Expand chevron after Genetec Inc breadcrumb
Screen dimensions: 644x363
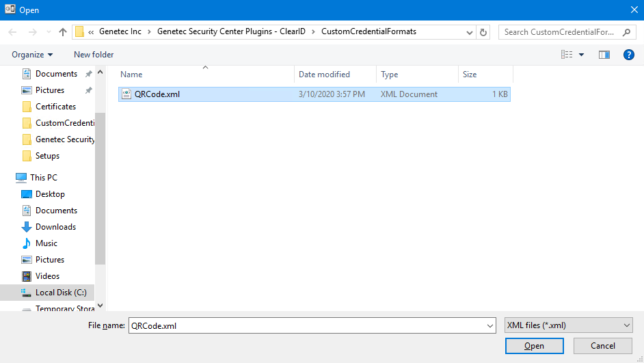149,32
